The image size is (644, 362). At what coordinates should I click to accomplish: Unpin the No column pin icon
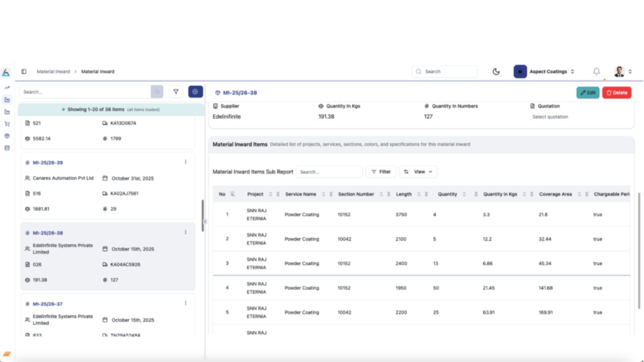[x=232, y=194]
